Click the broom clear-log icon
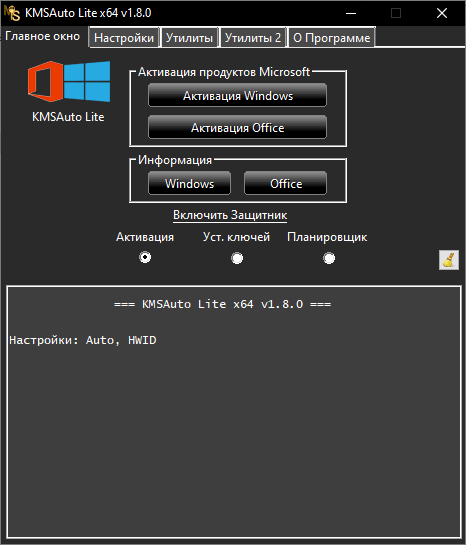466x545 pixels. pyautogui.click(x=449, y=260)
